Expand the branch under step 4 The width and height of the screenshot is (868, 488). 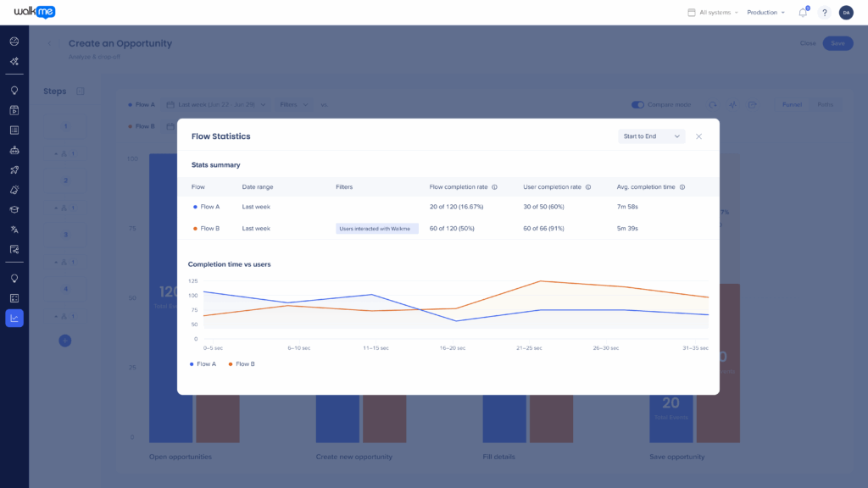click(64, 317)
